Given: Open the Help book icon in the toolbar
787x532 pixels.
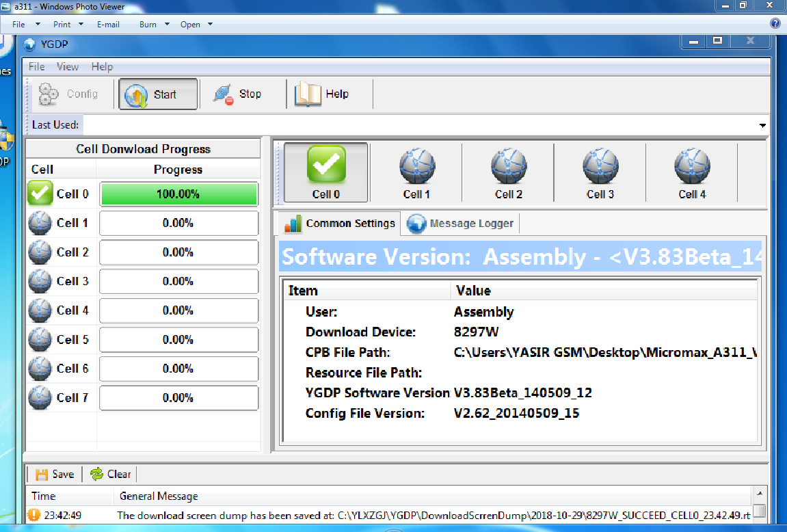Looking at the screenshot, I should tap(308, 94).
